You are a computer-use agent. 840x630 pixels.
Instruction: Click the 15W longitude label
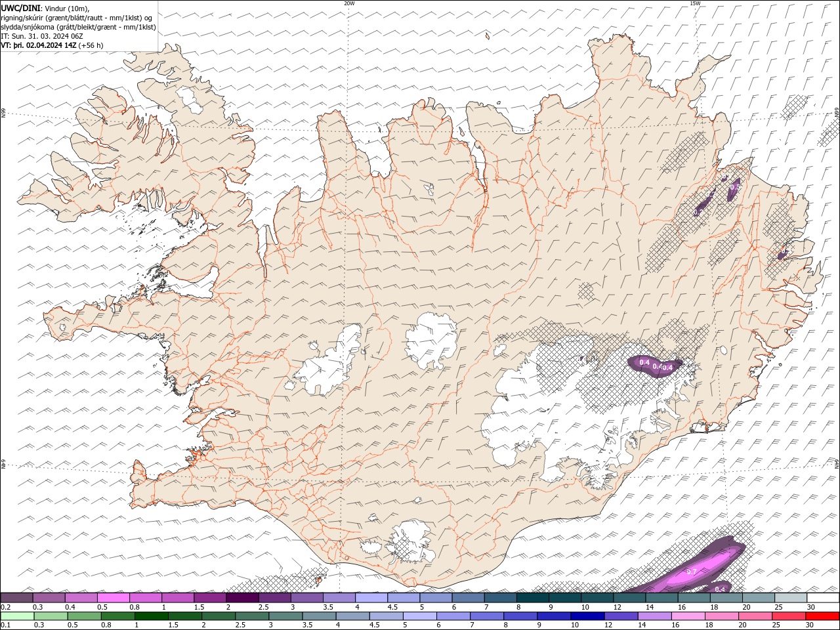click(x=695, y=3)
